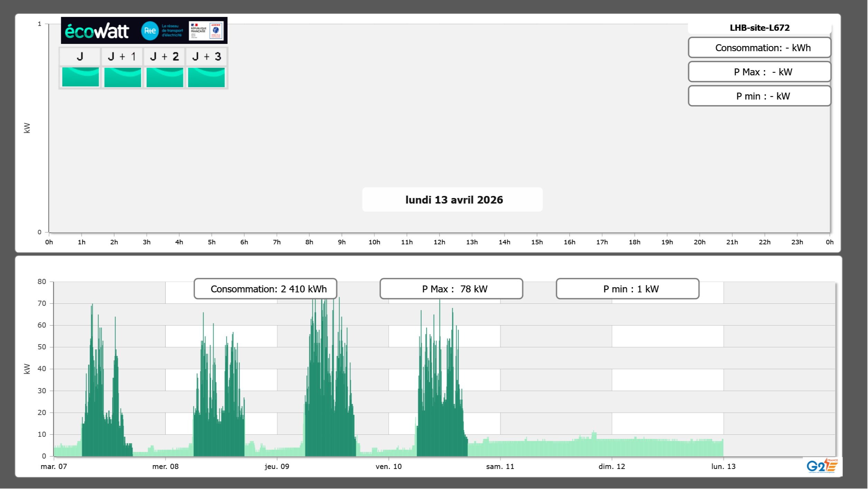
Task: Select the J tab header
Action: 80,57
